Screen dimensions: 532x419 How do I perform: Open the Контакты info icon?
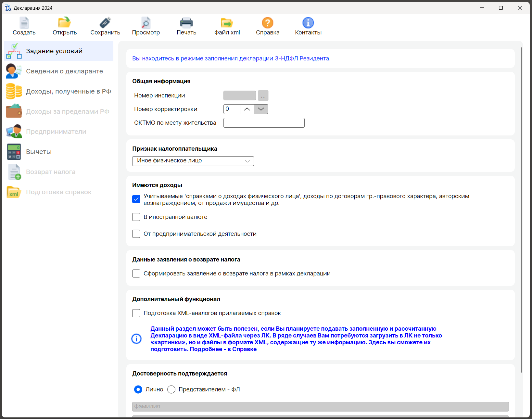click(x=308, y=23)
